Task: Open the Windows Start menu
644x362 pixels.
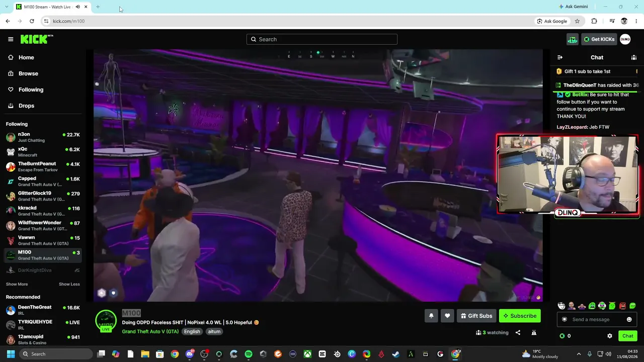Action: (x=11, y=354)
